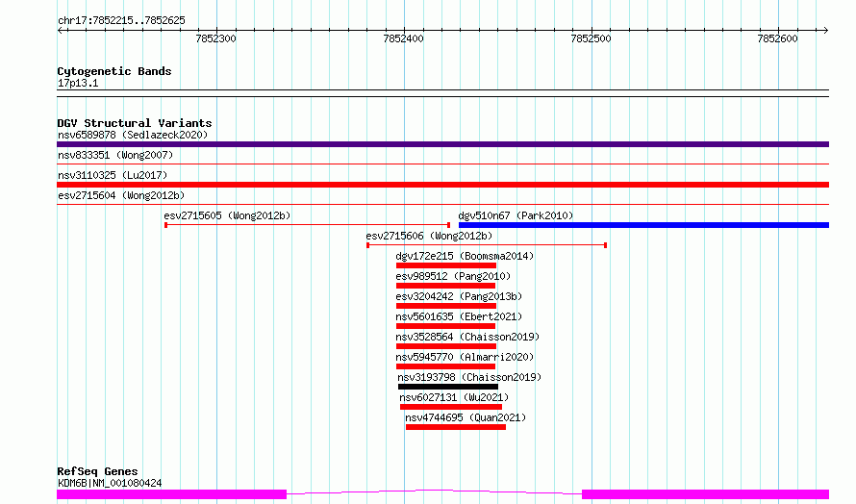This screenshot has width=856, height=504.
Task: Select the red bar under esv3204242
Action: pyautogui.click(x=446, y=306)
